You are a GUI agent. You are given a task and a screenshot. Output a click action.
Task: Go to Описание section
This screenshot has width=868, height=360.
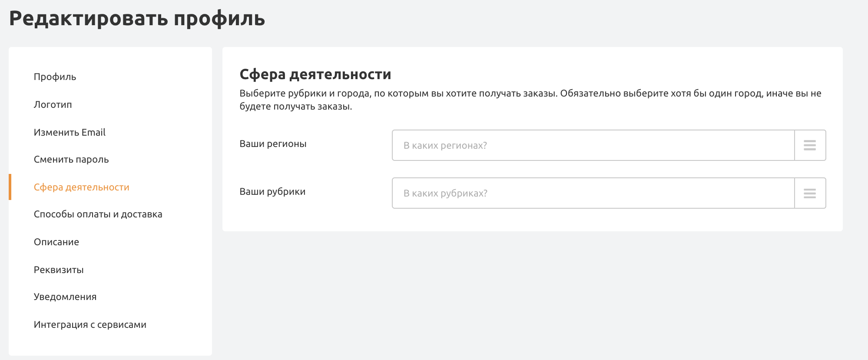tap(56, 242)
